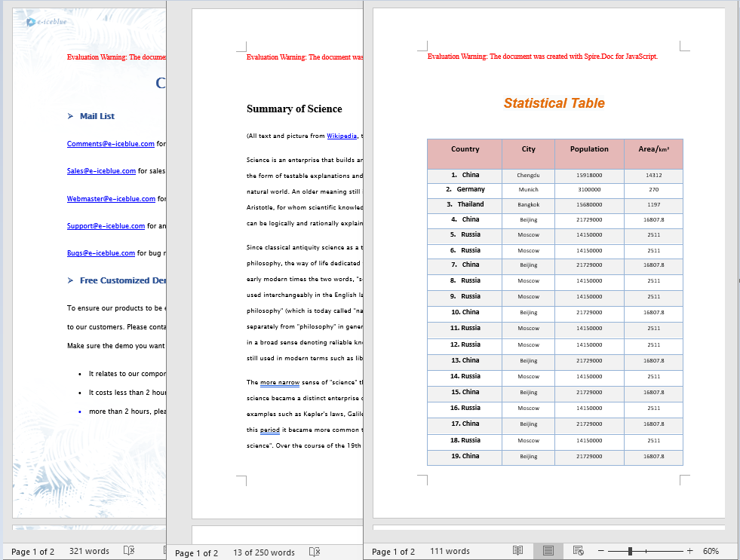Click '13 of 250 words' count
The image size is (740, 560).
[264, 552]
